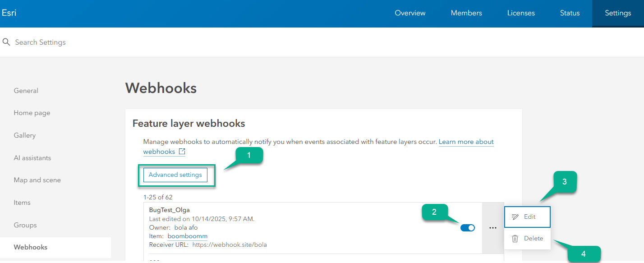Click the pencil icon next to Edit
This screenshot has width=644, height=263.
[515, 217]
